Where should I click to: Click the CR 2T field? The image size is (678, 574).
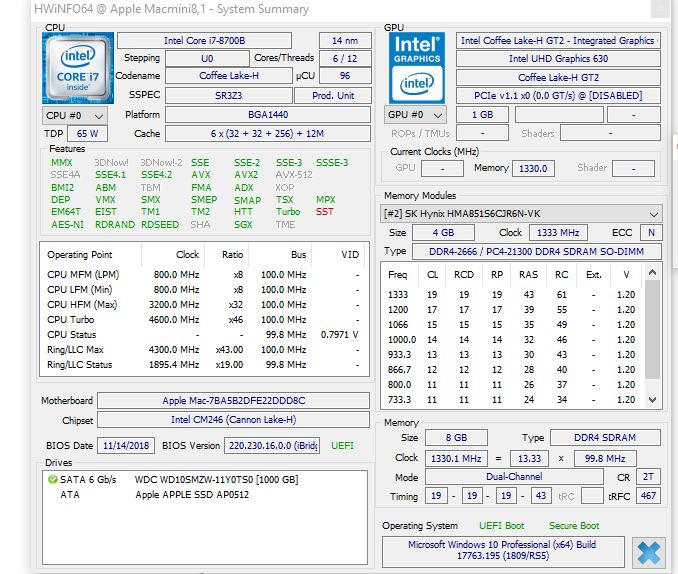point(648,477)
